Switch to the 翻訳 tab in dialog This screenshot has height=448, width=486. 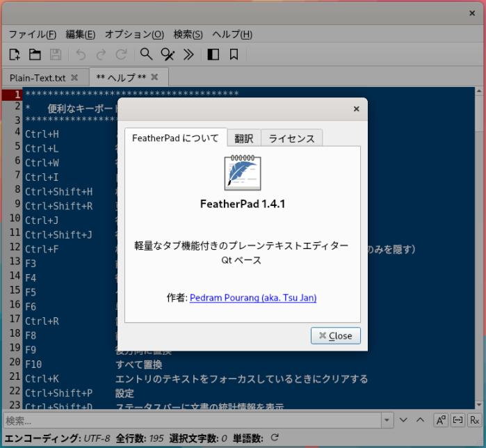pyautogui.click(x=244, y=138)
